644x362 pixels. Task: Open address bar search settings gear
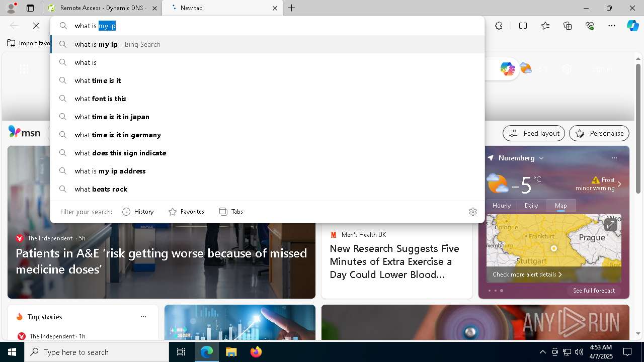[x=472, y=212]
